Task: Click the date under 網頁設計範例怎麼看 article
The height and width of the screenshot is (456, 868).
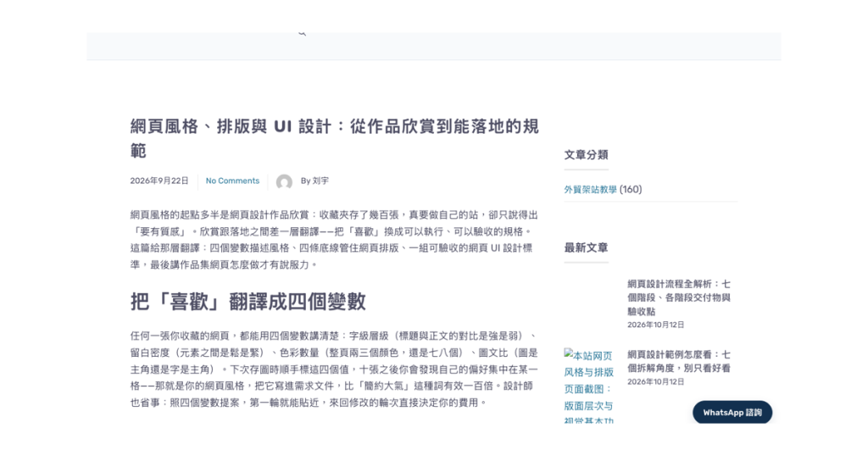Action: 655,382
